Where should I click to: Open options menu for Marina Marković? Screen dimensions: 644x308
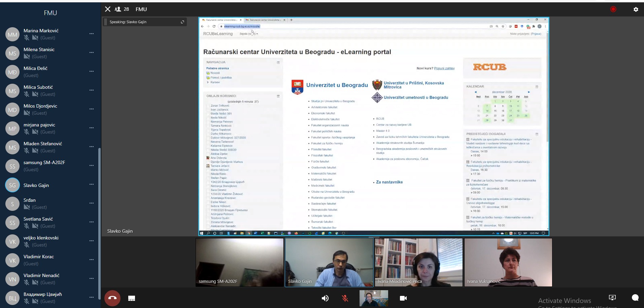pos(92,34)
